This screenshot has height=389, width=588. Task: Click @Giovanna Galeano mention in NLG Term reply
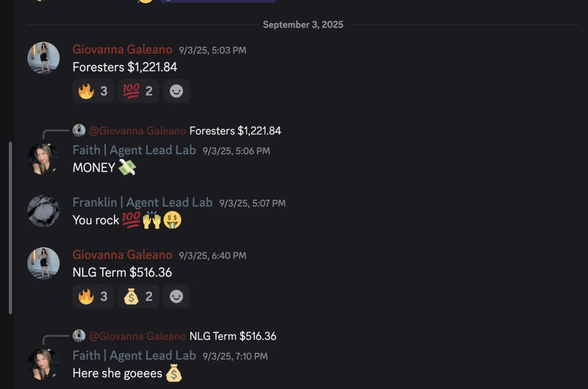pos(137,336)
